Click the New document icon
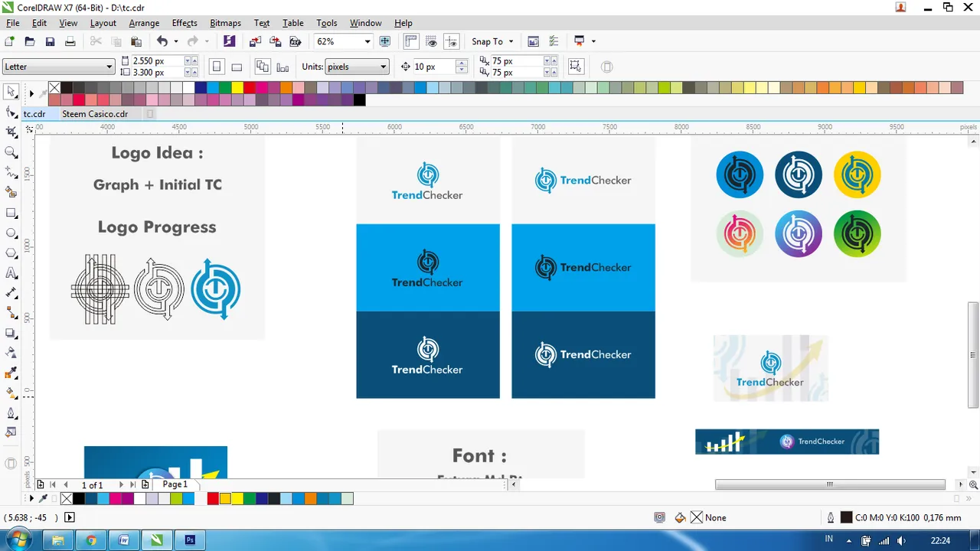The height and width of the screenshot is (551, 980). (x=10, y=41)
